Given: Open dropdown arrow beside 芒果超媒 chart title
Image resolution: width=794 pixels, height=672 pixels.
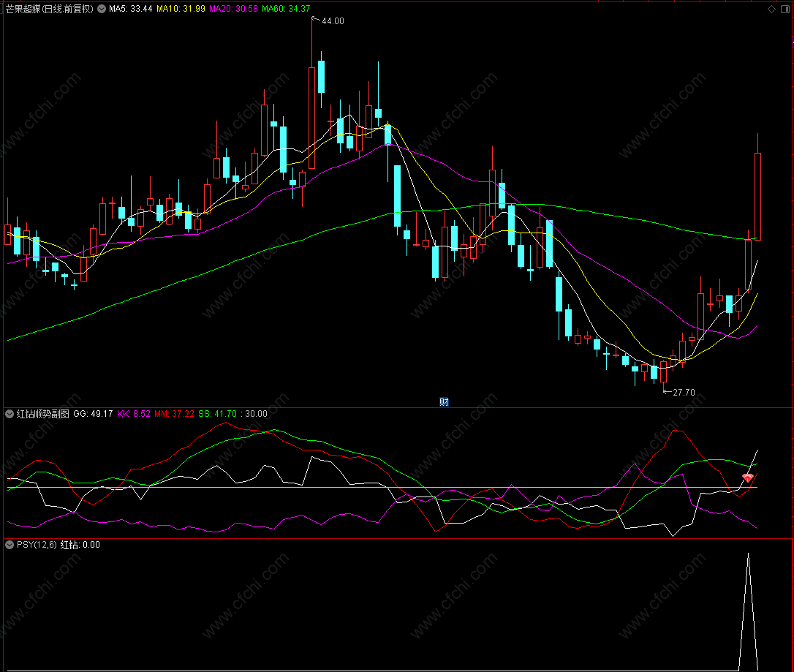Looking at the screenshot, I should 101,9.
